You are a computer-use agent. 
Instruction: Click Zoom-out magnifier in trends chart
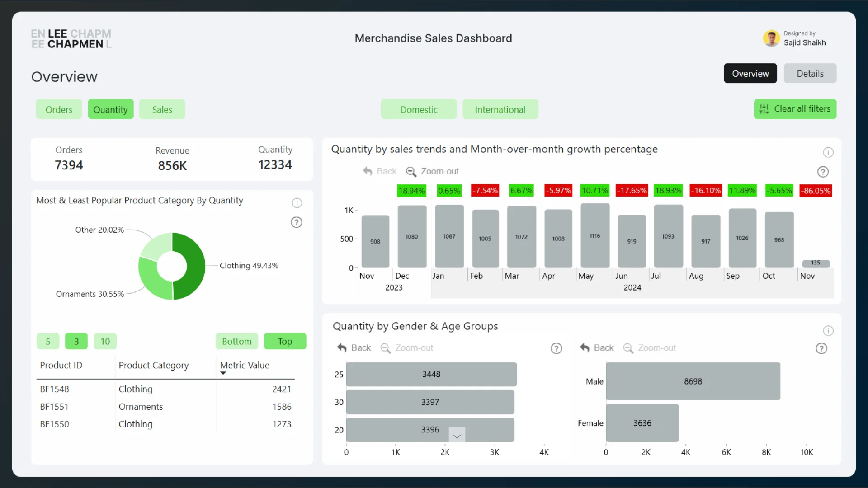[411, 172]
